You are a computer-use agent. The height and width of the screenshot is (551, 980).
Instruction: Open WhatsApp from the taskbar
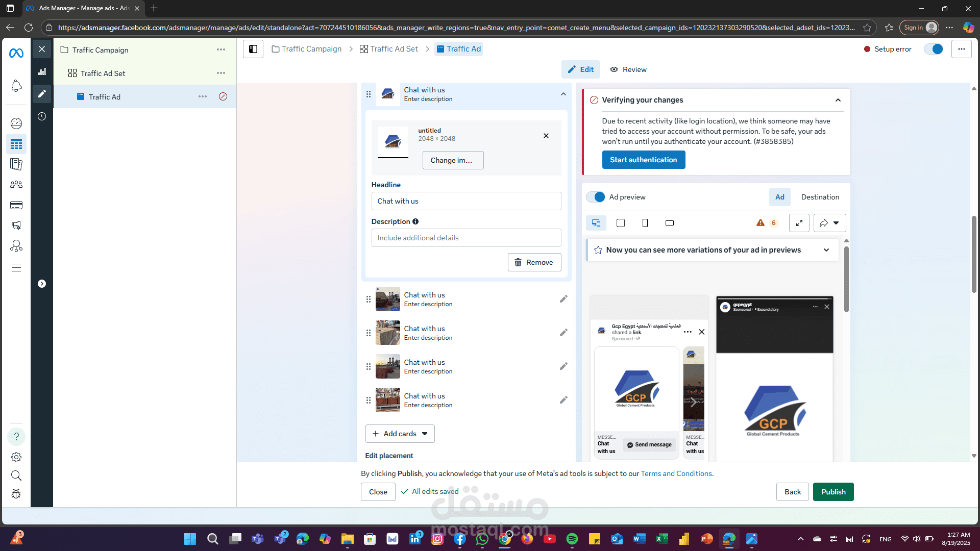[482, 539]
